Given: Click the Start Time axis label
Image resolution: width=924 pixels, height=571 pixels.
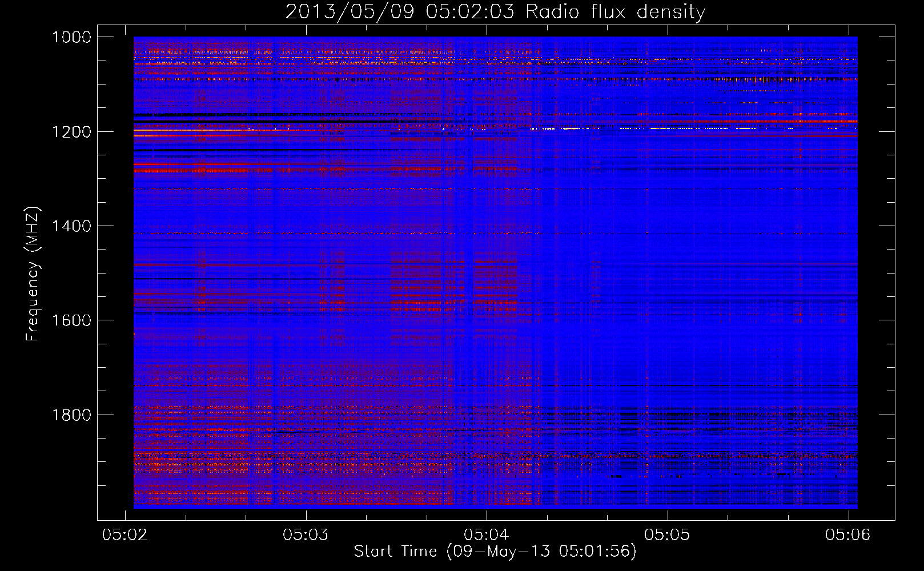Looking at the screenshot, I should click(x=495, y=552).
